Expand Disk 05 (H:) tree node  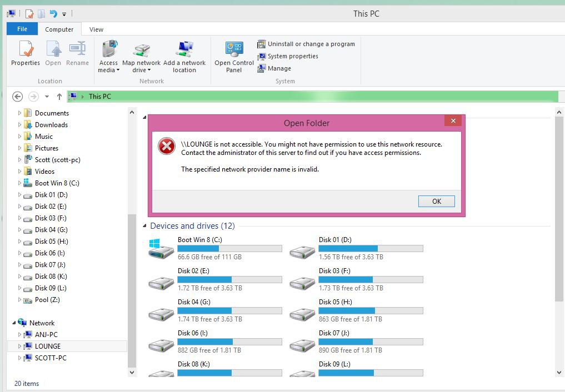(19, 241)
